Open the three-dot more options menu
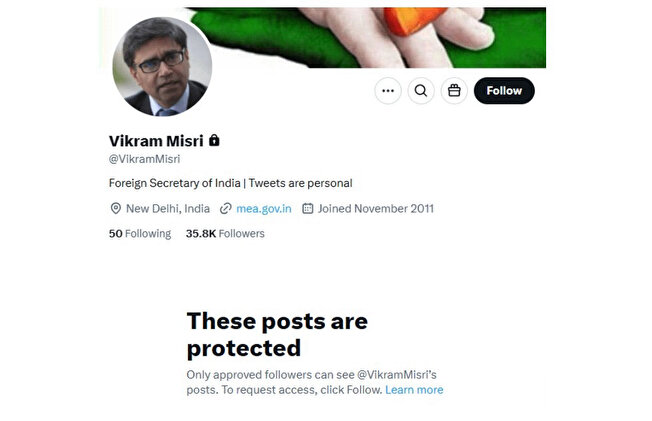Image resolution: width=652 pixels, height=421 pixels. coord(388,91)
